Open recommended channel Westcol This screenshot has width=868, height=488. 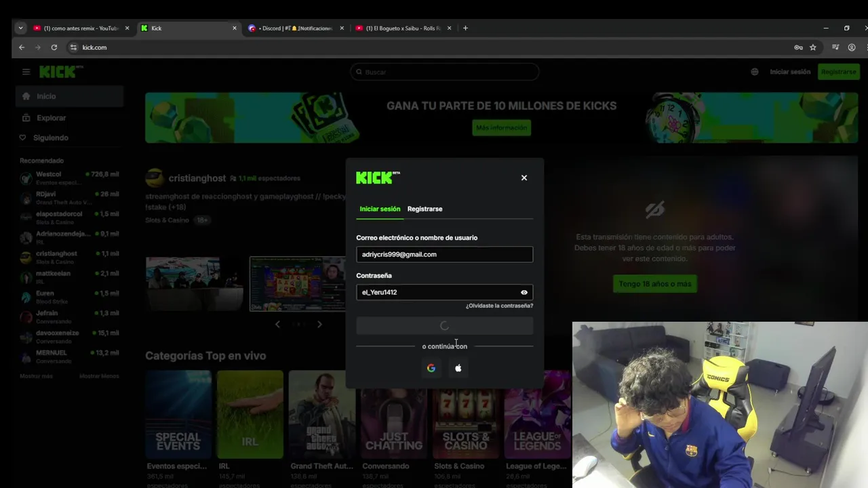point(69,178)
